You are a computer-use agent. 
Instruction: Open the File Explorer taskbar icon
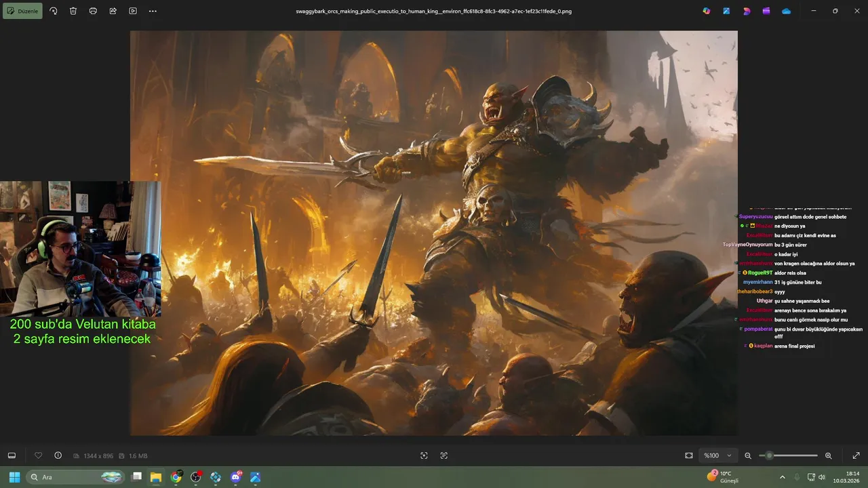(x=156, y=477)
